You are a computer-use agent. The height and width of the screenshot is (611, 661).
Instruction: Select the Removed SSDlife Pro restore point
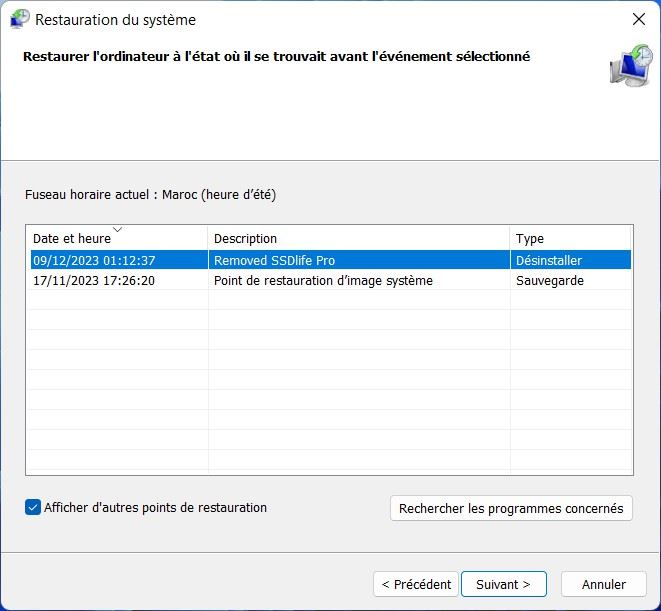point(274,260)
